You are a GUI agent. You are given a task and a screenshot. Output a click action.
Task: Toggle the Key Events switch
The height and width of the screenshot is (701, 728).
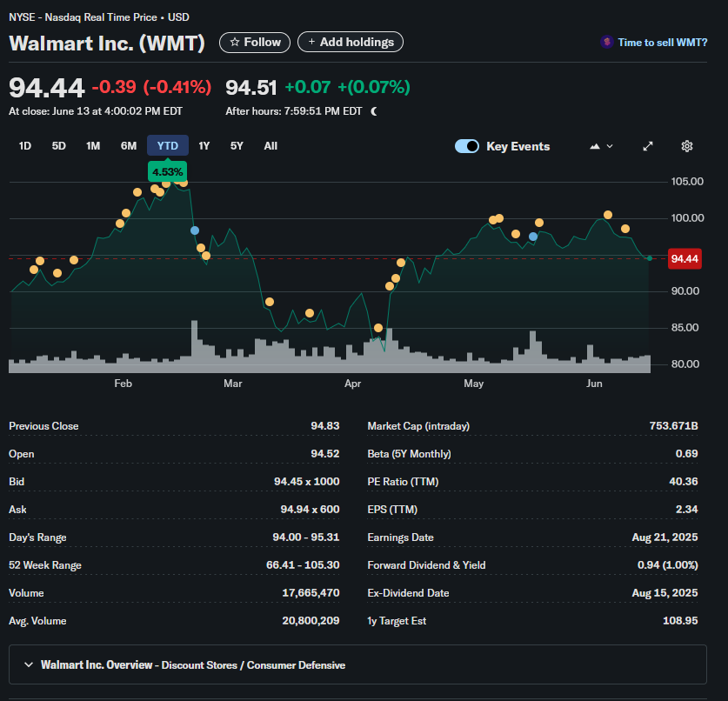tap(466, 146)
